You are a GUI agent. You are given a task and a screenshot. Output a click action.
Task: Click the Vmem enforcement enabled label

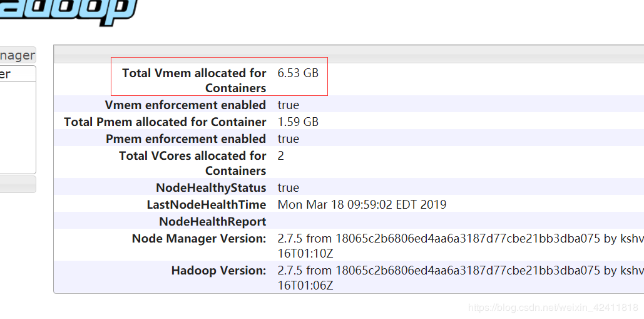point(185,105)
